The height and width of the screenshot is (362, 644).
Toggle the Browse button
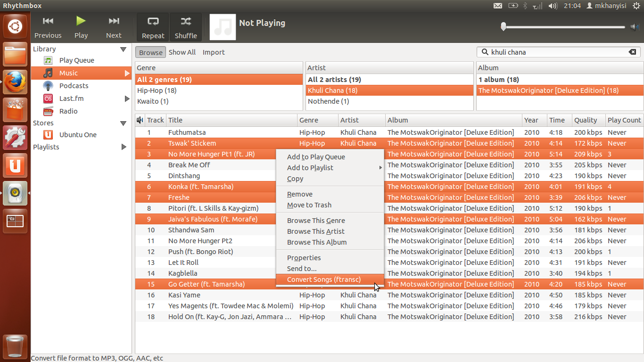point(150,52)
